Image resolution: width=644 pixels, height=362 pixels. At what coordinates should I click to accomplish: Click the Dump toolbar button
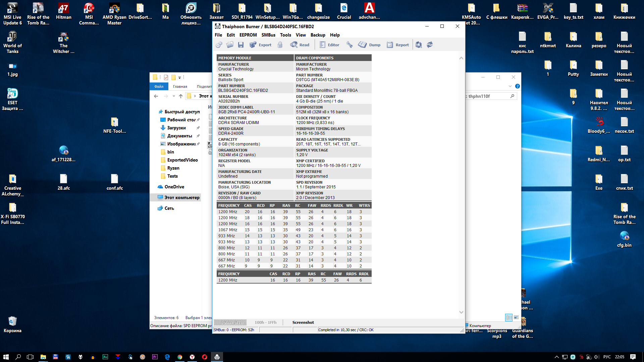click(369, 45)
